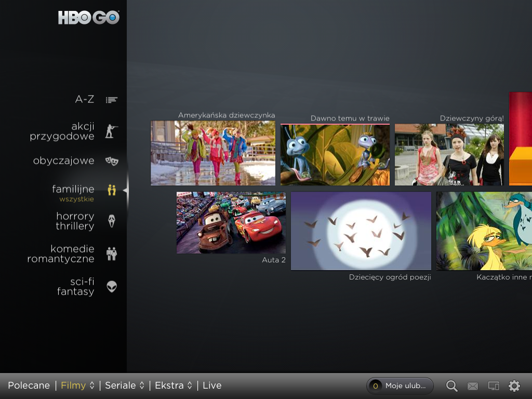The height and width of the screenshot is (399, 532).
Task: Click the 'Amerykańska dziewczynka' title text
Action: (227, 115)
